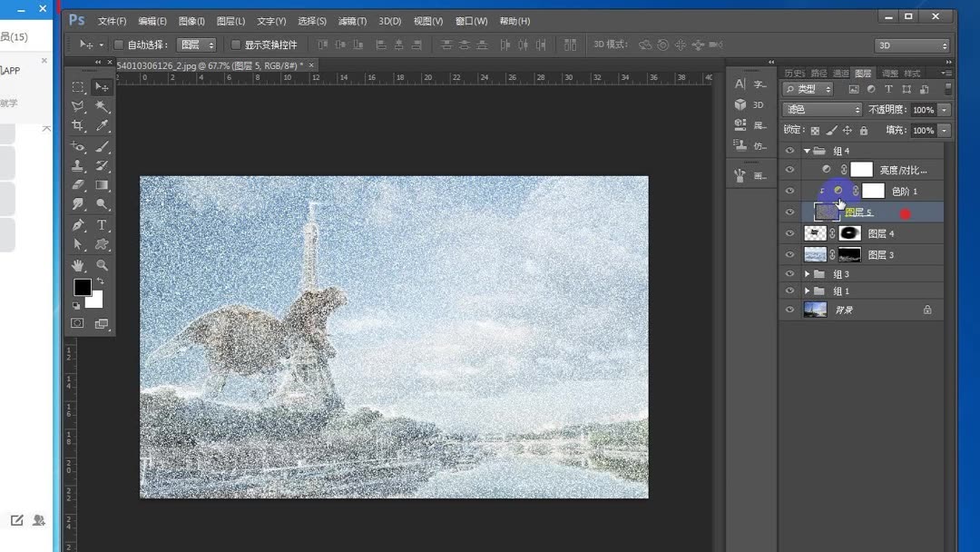Select the Zoom magnifier tool
This screenshot has height=552, width=980.
tap(102, 265)
